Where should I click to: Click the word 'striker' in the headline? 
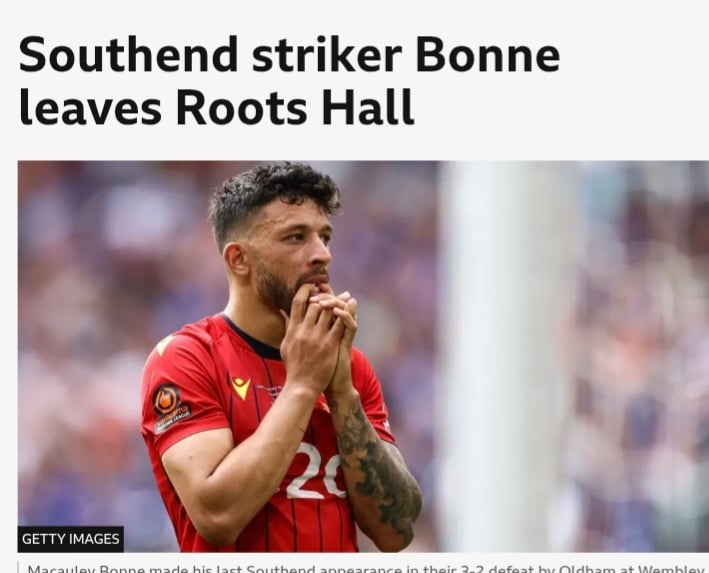point(326,54)
